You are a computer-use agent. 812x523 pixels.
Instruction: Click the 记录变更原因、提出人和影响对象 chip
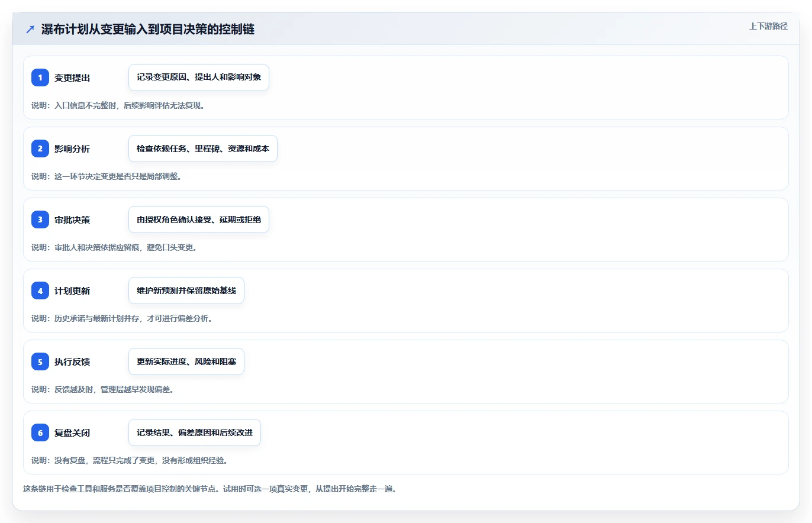199,78
